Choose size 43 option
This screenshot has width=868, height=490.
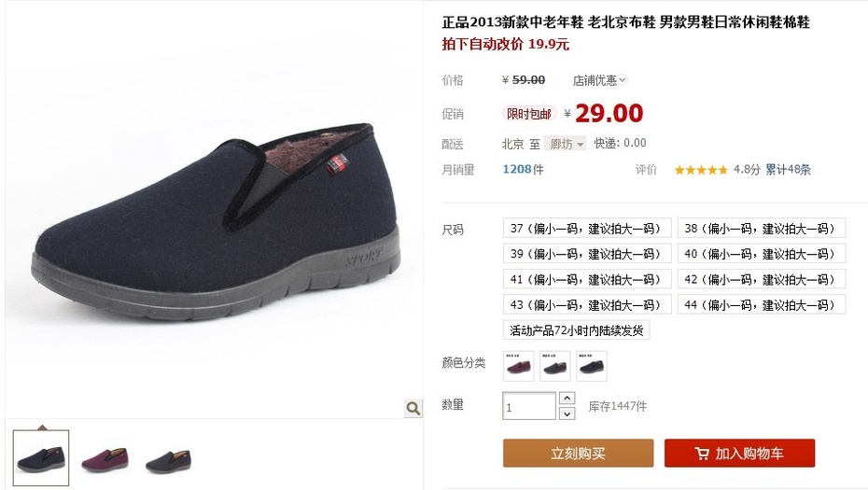click(587, 304)
